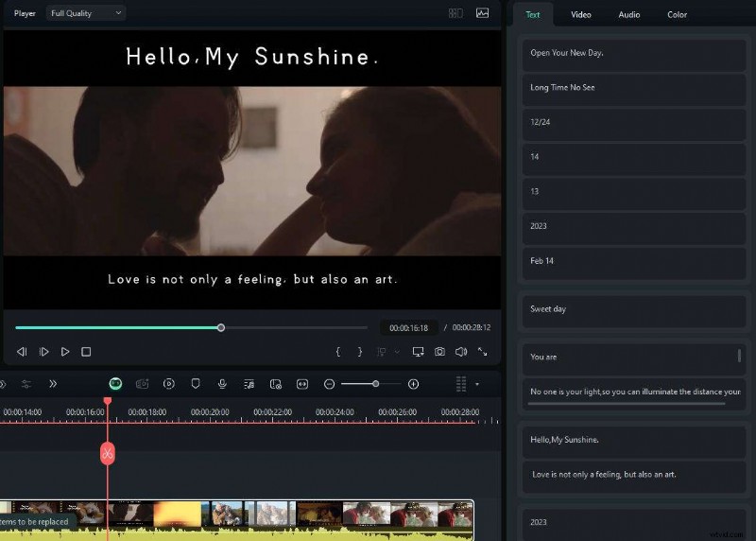Click the green AI assistant face icon
Viewport: 756px width, 541px height.
(x=115, y=384)
